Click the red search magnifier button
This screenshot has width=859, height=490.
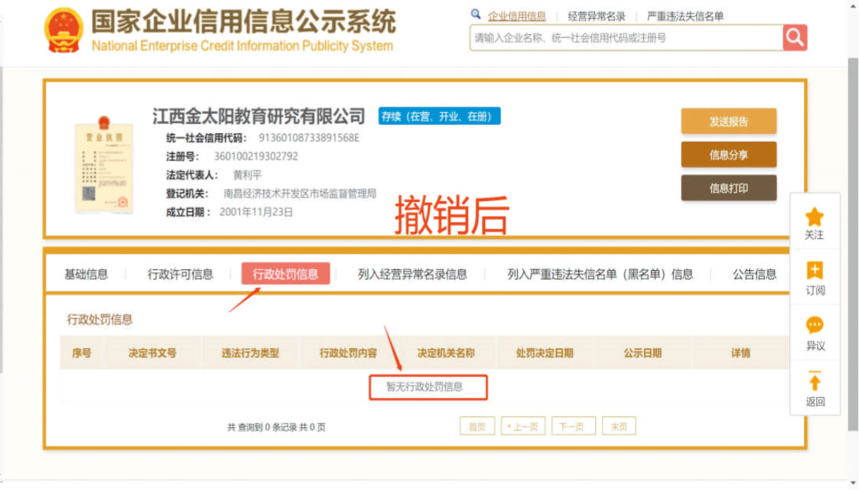795,38
